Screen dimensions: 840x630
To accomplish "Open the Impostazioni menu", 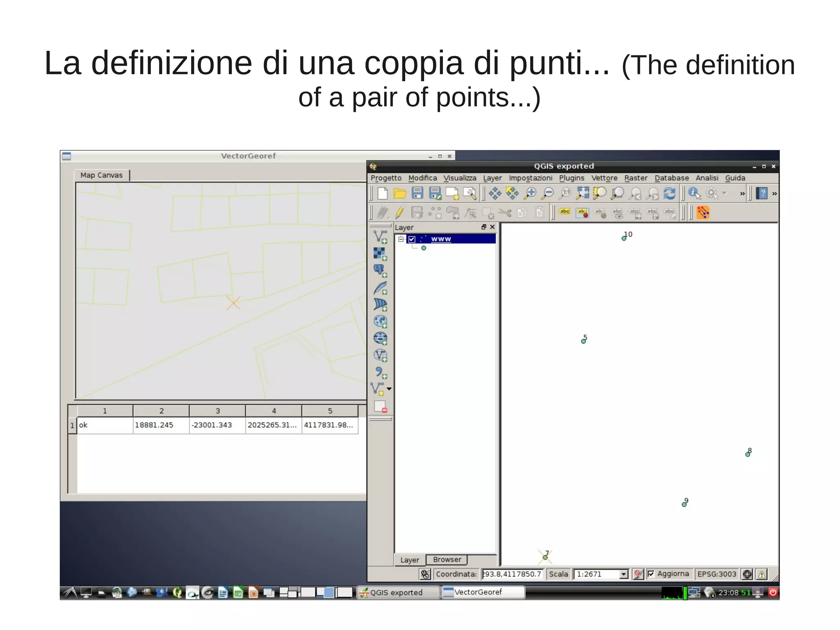I will pyautogui.click(x=530, y=178).
